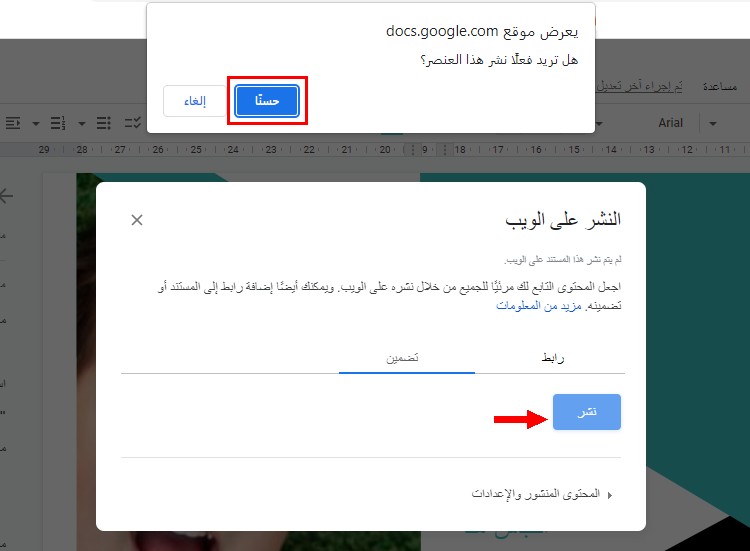This screenshot has height=551, width=750.
Task: Click the alert question هل تريد فعلاً نشر هذا العنصر؟
Action: pyautogui.click(x=499, y=60)
